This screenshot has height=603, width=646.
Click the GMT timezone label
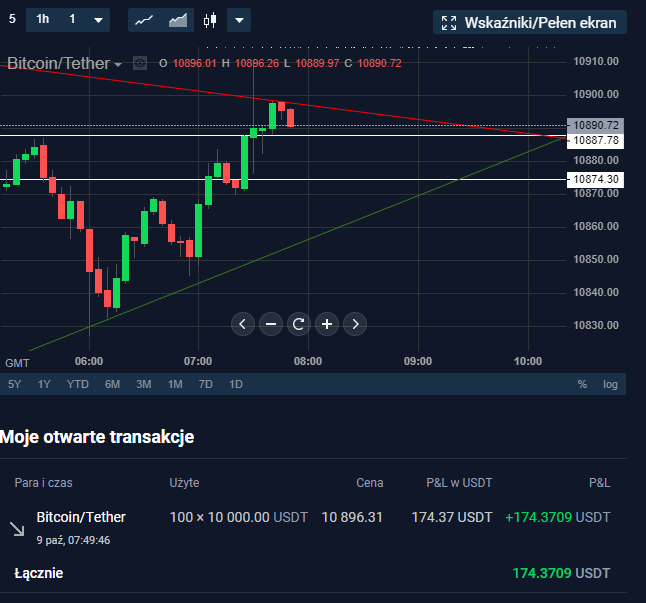17,363
